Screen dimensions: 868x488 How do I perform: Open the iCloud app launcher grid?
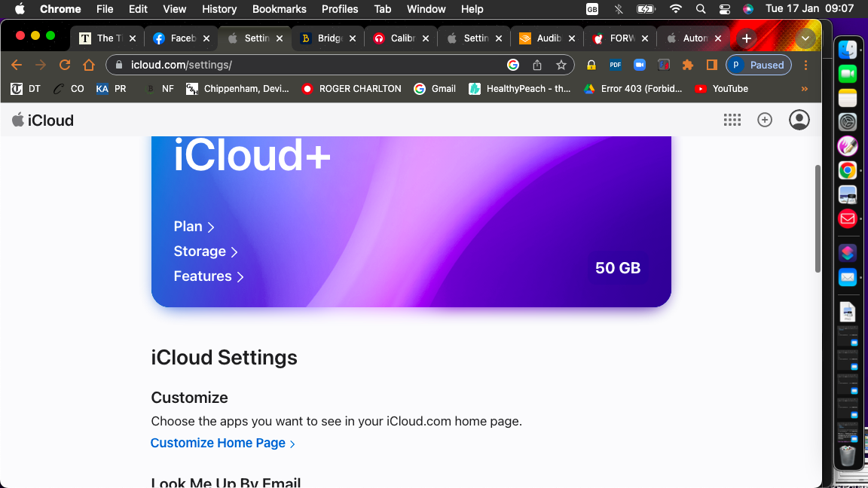click(x=732, y=120)
